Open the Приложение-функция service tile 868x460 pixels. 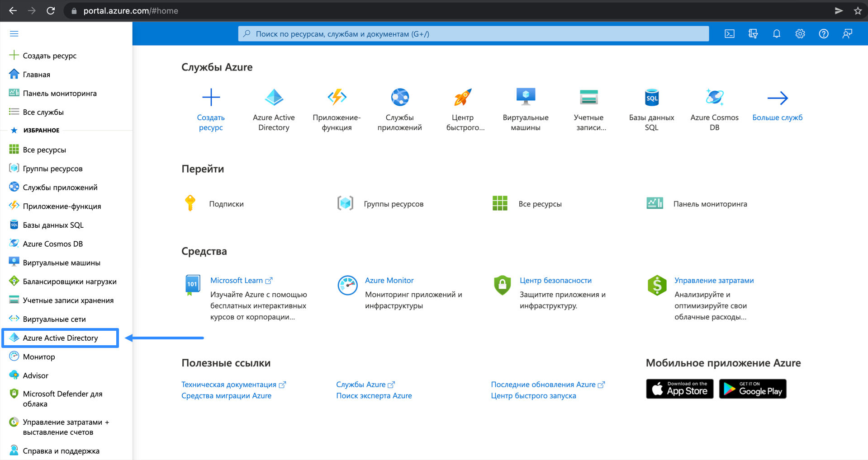click(x=337, y=110)
